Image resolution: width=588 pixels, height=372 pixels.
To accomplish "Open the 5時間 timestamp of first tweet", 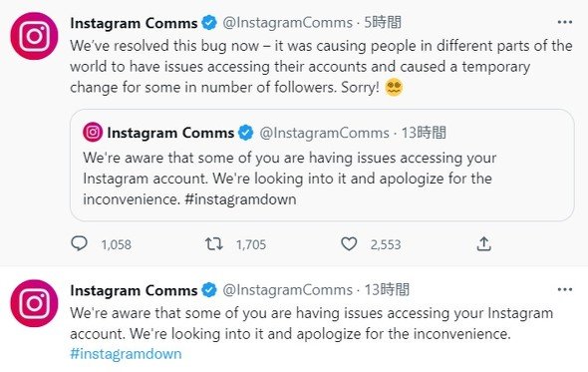I will tap(383, 23).
